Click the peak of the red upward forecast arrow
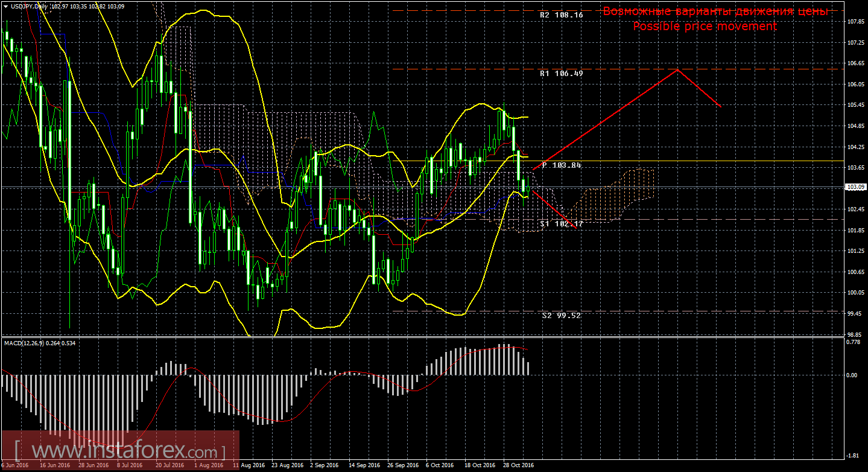Image resolution: width=868 pixels, height=472 pixels. click(677, 69)
